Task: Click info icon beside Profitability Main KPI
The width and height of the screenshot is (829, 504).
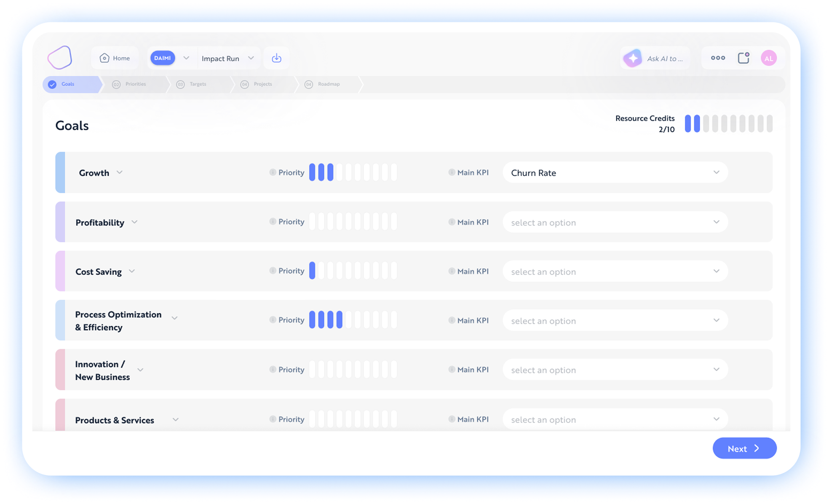Action: point(452,222)
